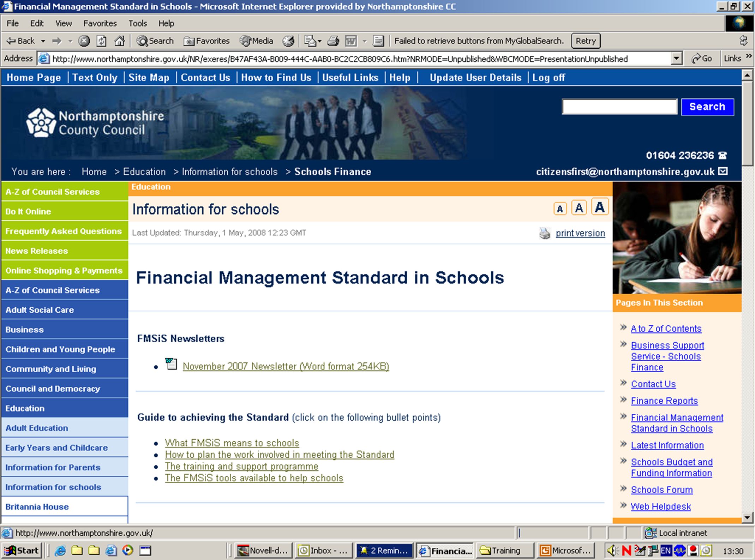Open What FMSiS means to schools link
This screenshot has height=560, width=755.
click(232, 443)
